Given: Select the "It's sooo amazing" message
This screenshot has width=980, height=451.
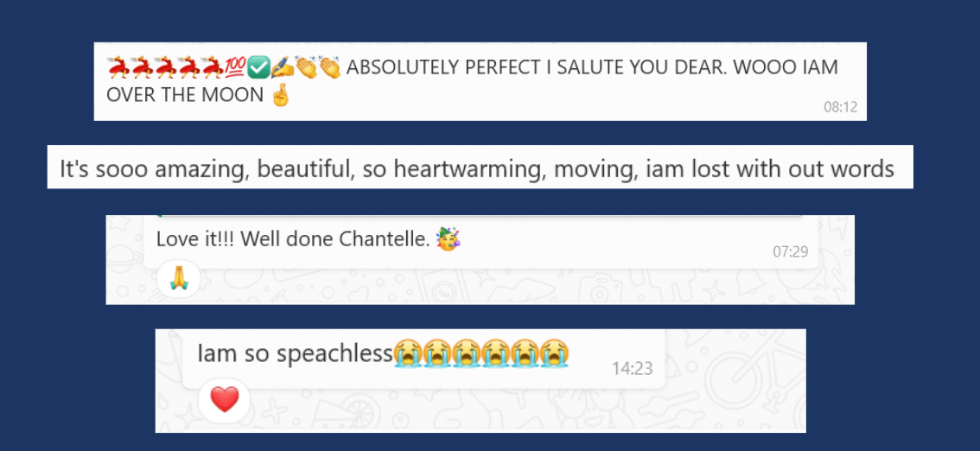Looking at the screenshot, I should (x=476, y=168).
